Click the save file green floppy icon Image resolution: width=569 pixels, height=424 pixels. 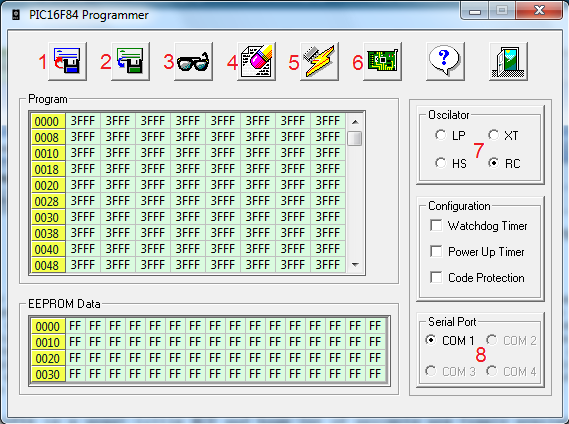pos(130,61)
